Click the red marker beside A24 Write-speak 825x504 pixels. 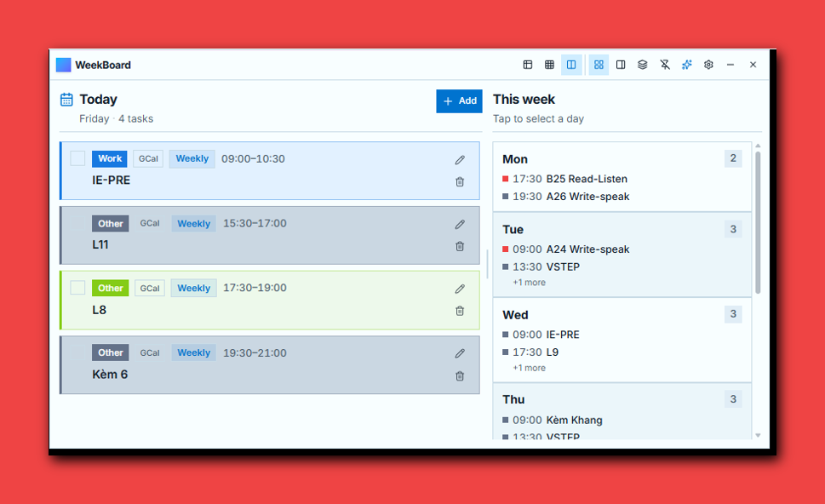coord(506,249)
